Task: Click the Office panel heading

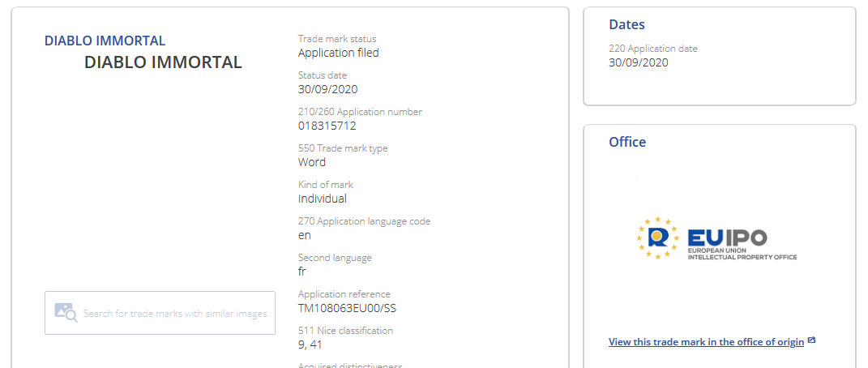Action: tap(627, 142)
